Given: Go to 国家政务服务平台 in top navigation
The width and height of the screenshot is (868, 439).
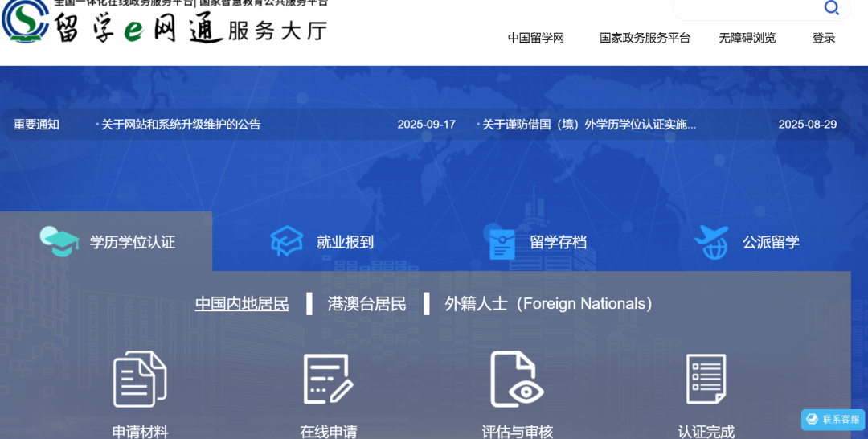Looking at the screenshot, I should [x=645, y=38].
